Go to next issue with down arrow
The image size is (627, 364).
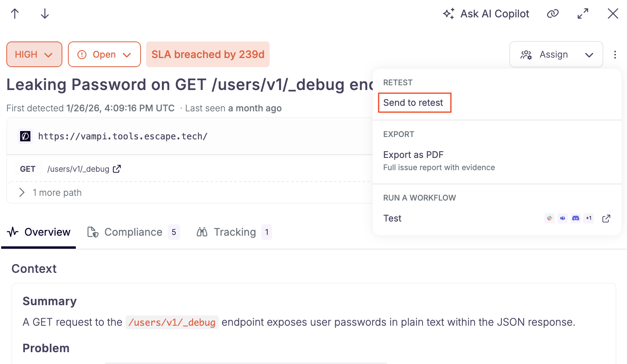[x=45, y=14]
